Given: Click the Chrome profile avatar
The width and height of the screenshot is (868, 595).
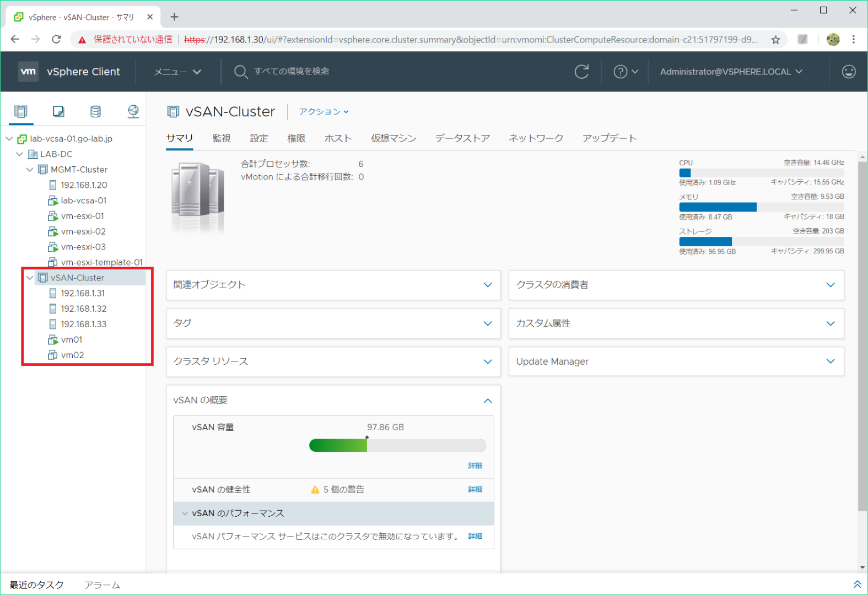Looking at the screenshot, I should click(x=833, y=39).
